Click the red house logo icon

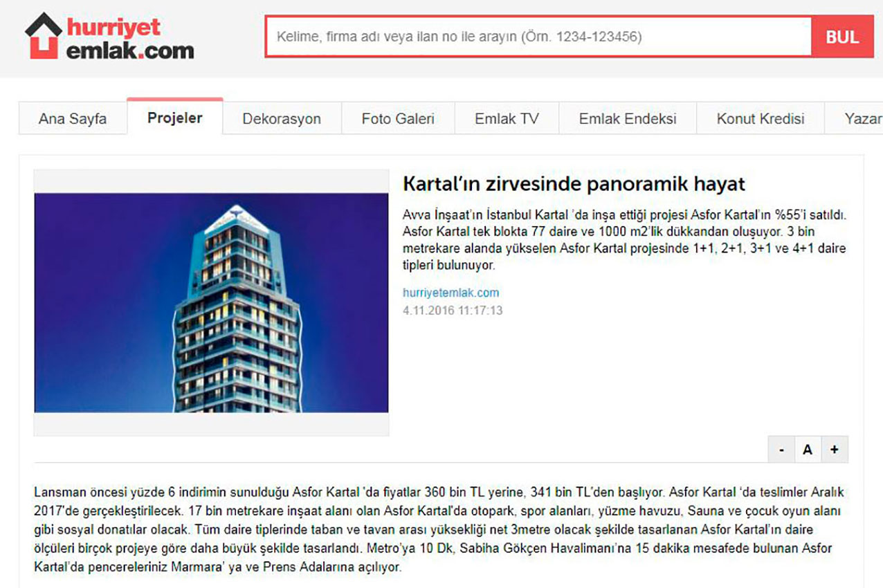[x=43, y=36]
